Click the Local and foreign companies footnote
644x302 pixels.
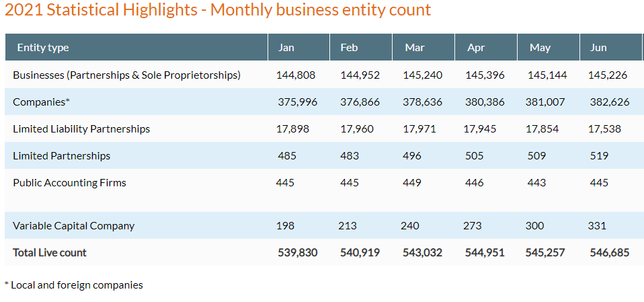pyautogui.click(x=74, y=285)
